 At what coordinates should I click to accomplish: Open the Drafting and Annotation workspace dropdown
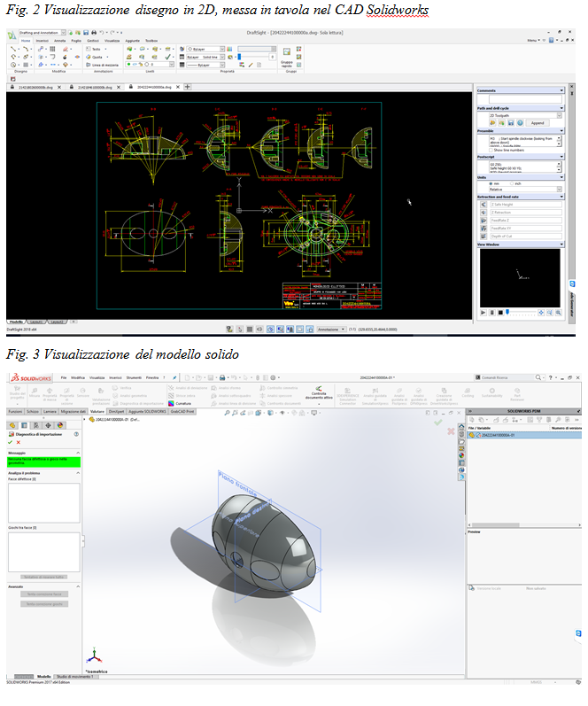64,33
